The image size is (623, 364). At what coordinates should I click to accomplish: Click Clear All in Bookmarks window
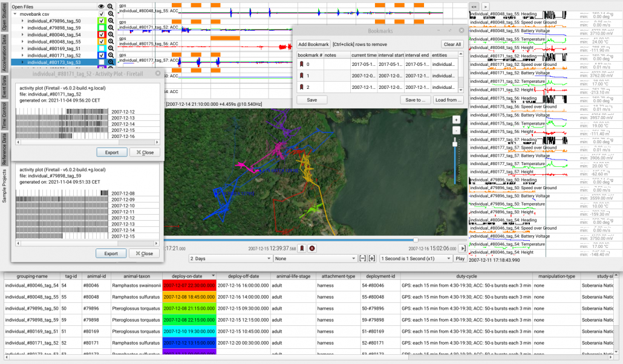pyautogui.click(x=452, y=44)
